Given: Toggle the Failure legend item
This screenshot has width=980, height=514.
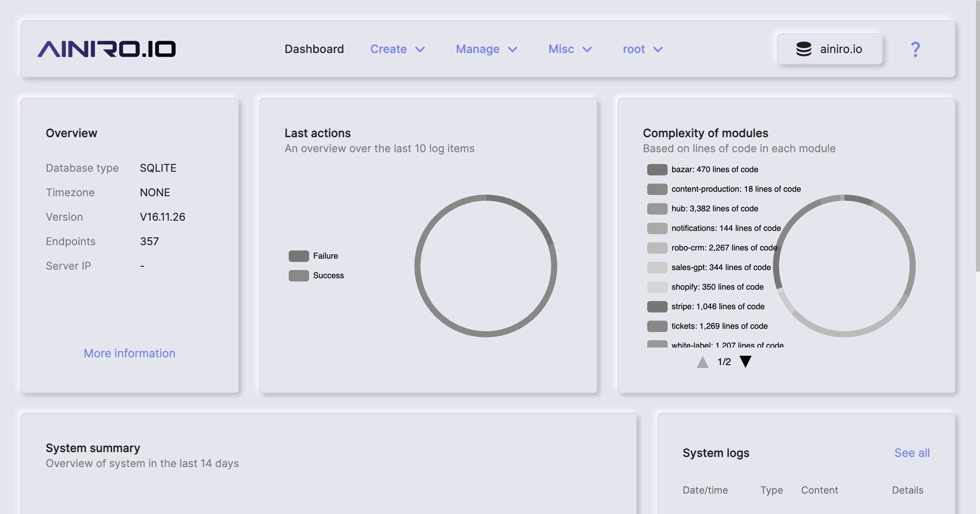Looking at the screenshot, I should pos(325,256).
